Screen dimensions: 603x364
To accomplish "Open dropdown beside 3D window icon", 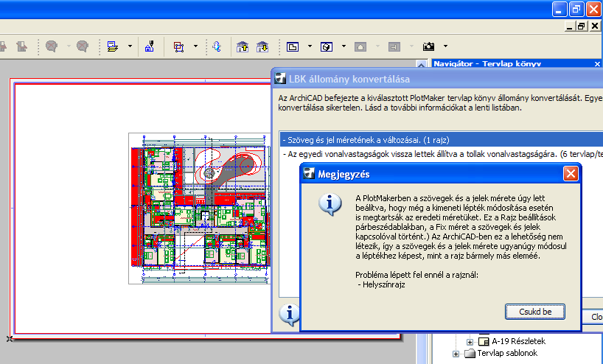I will [344, 46].
